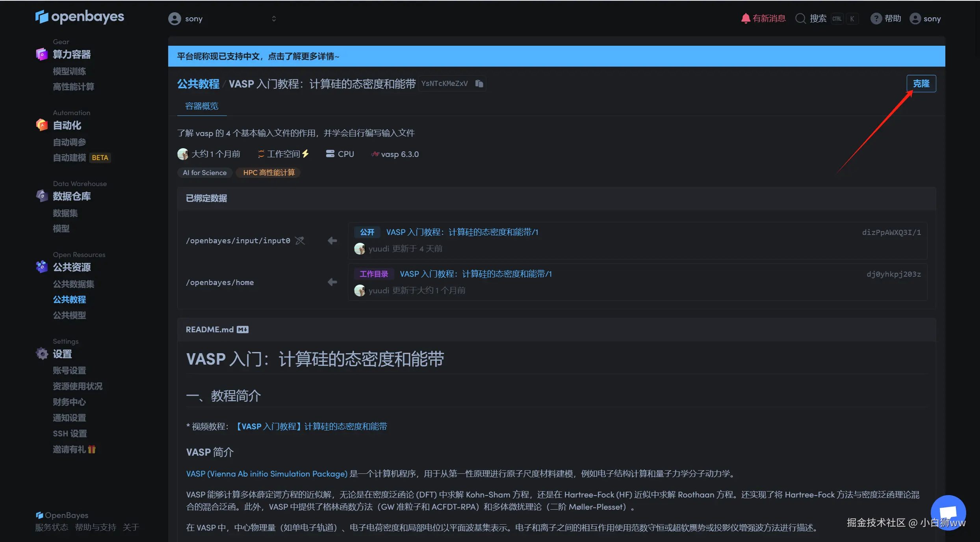The image size is (980, 542).
Task: Open the VASP Vienna Ab initio Simulation Package link
Action: 267,474
